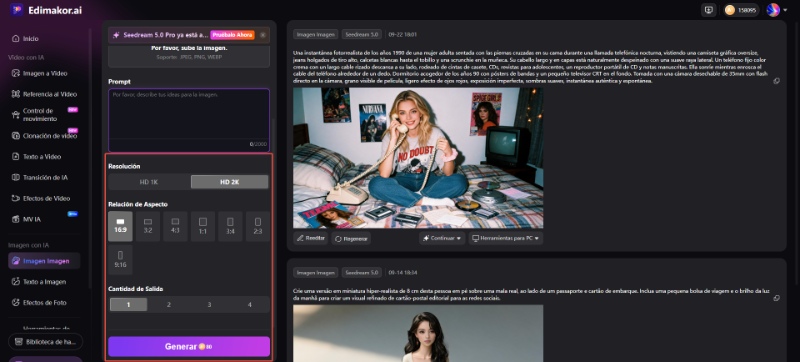Viewport: 800px width, 362px height.
Task: Click Pruébalo Ahora banner button
Action: [232, 35]
